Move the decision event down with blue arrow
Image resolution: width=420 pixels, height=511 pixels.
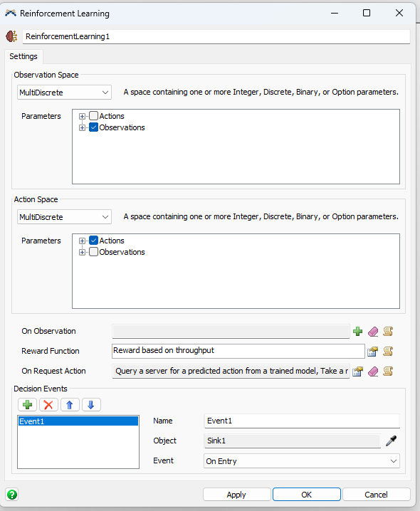pyautogui.click(x=91, y=405)
